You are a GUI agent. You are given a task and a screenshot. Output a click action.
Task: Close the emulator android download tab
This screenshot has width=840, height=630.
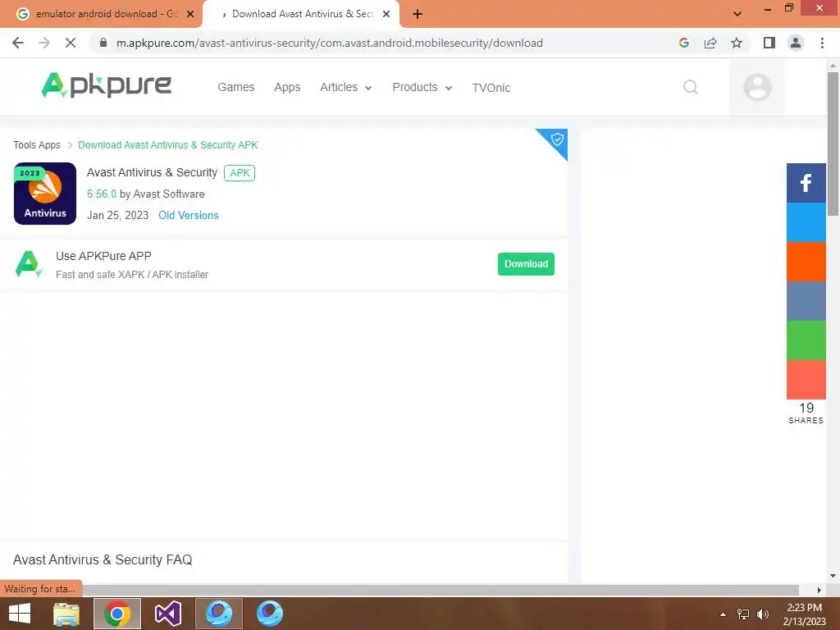tap(189, 14)
